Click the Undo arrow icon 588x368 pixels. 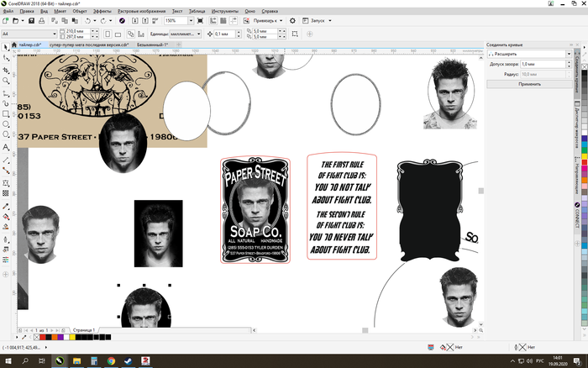point(87,21)
